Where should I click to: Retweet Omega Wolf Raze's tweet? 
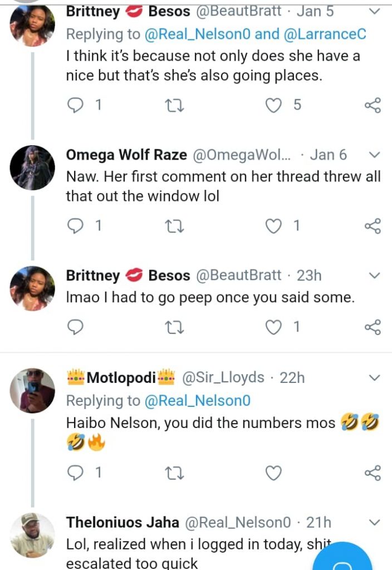175,225
